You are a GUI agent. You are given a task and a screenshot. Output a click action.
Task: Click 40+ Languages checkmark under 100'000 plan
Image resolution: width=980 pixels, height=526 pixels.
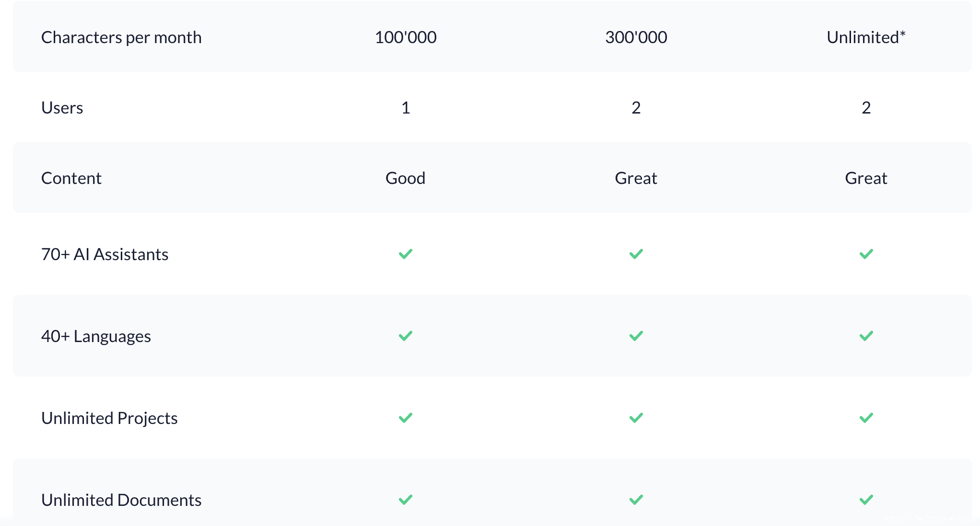406,336
